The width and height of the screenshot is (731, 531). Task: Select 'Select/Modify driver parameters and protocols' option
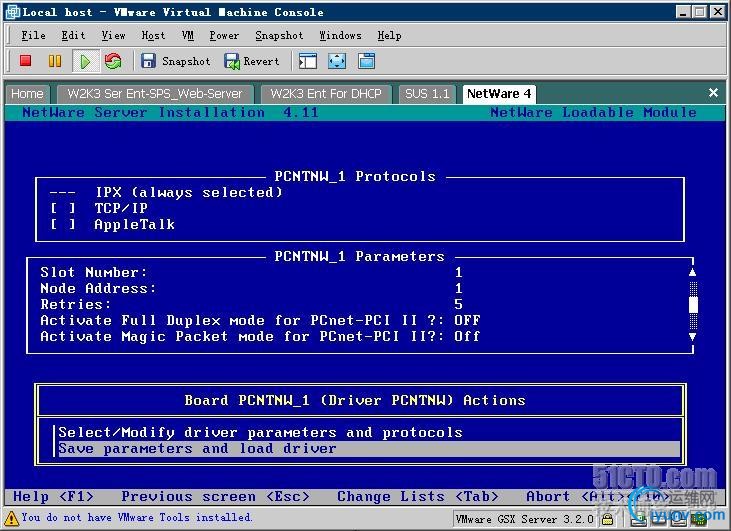[261, 432]
